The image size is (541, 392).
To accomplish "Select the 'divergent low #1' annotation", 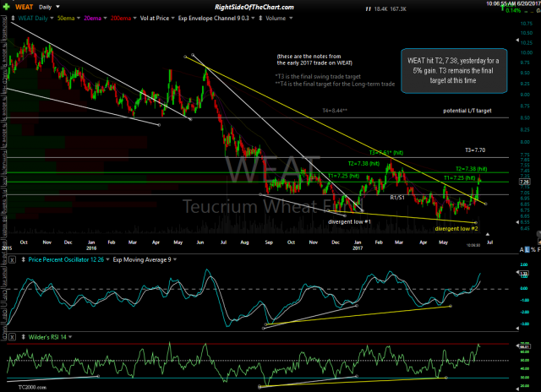I will point(349,221).
